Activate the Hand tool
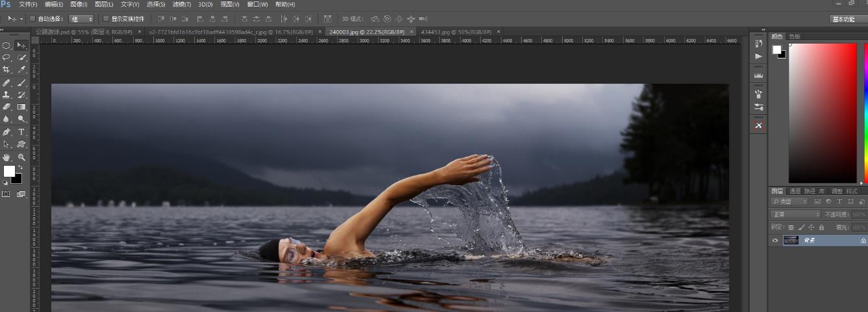The image size is (868, 312). 6,157
